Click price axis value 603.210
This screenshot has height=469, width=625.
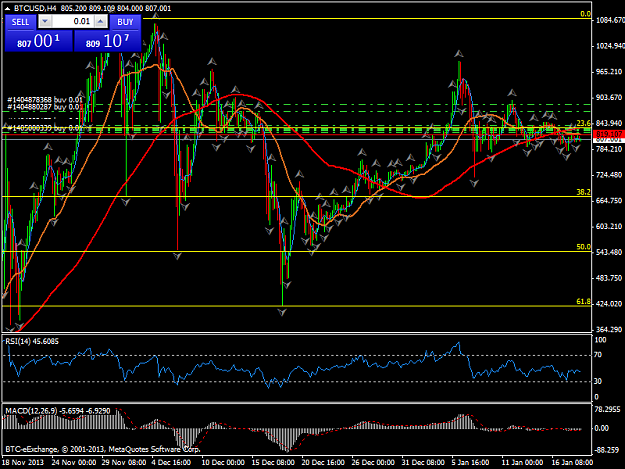coord(609,226)
